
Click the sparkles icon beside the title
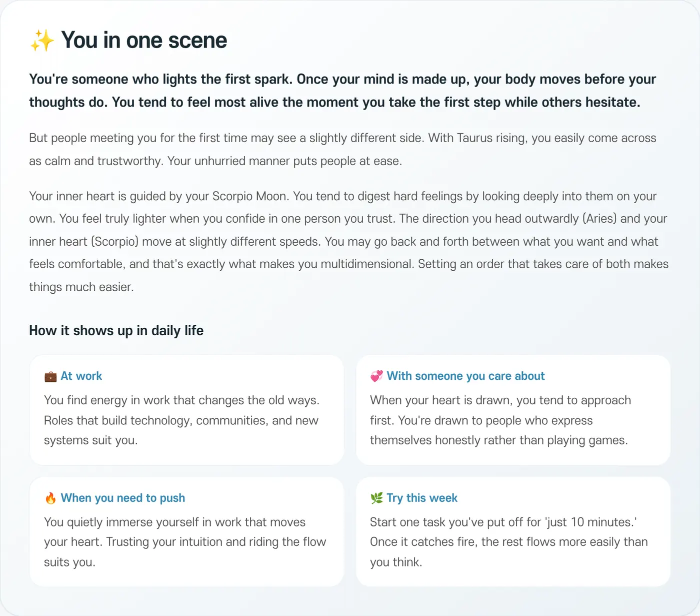pyautogui.click(x=41, y=41)
